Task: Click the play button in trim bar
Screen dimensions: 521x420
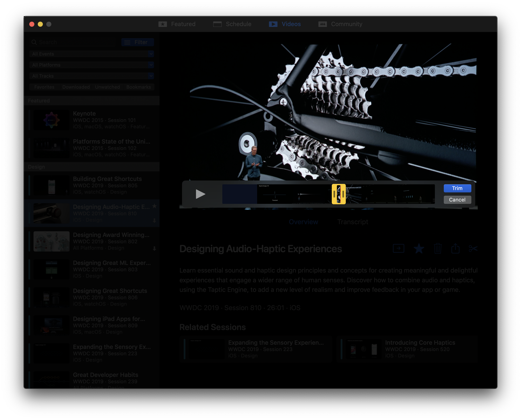Action: click(200, 194)
